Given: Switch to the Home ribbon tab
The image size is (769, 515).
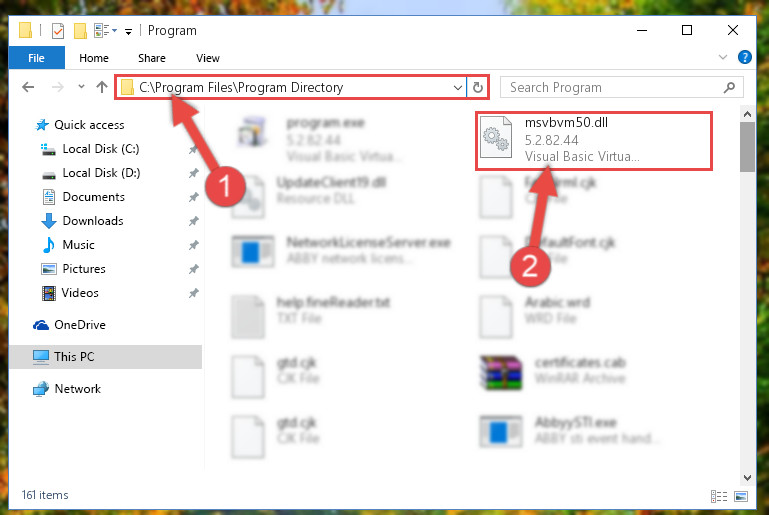Looking at the screenshot, I should tap(94, 58).
